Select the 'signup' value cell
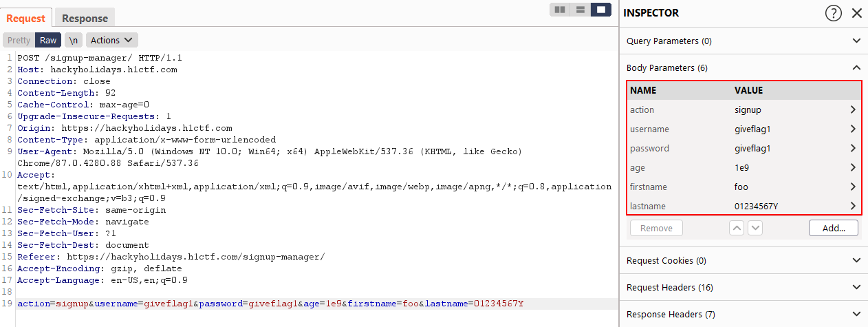Image resolution: width=868 pixels, height=327 pixels. [748, 109]
